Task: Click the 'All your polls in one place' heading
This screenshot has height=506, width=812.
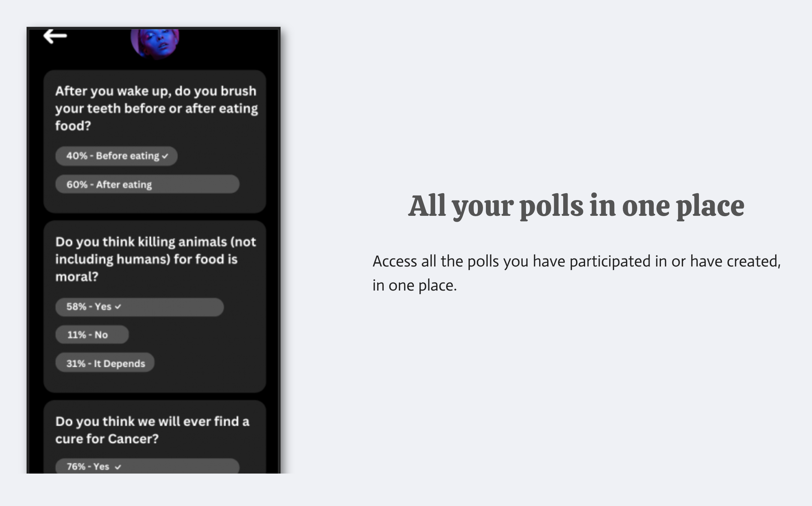Action: pos(576,206)
